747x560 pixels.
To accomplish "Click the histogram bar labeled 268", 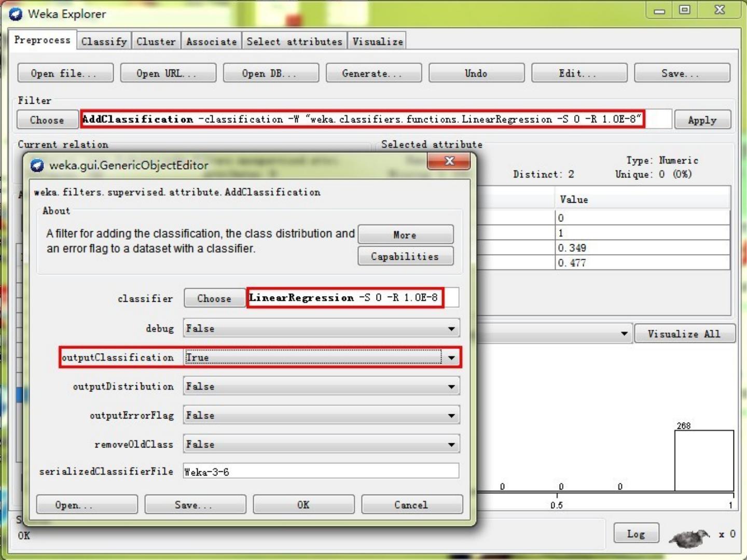I will 704,460.
